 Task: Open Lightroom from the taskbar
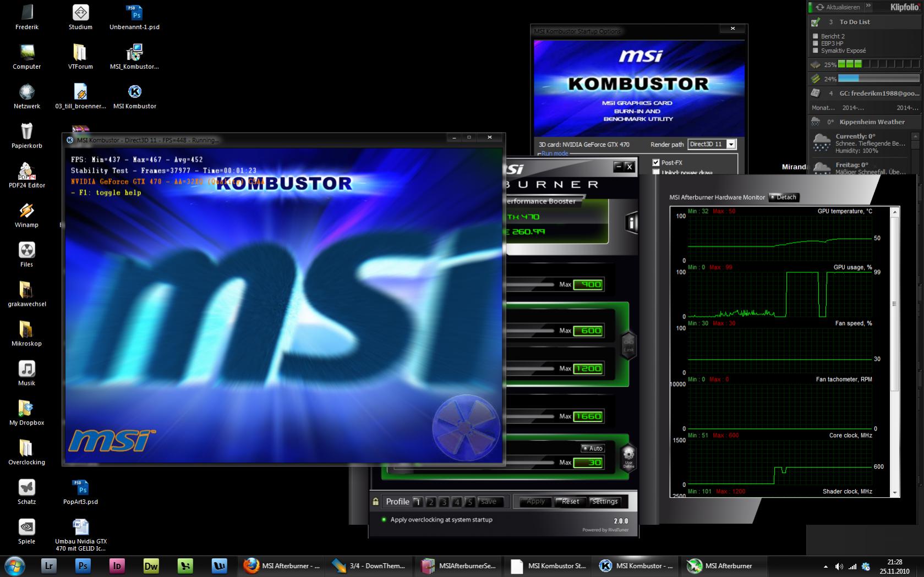(49, 565)
